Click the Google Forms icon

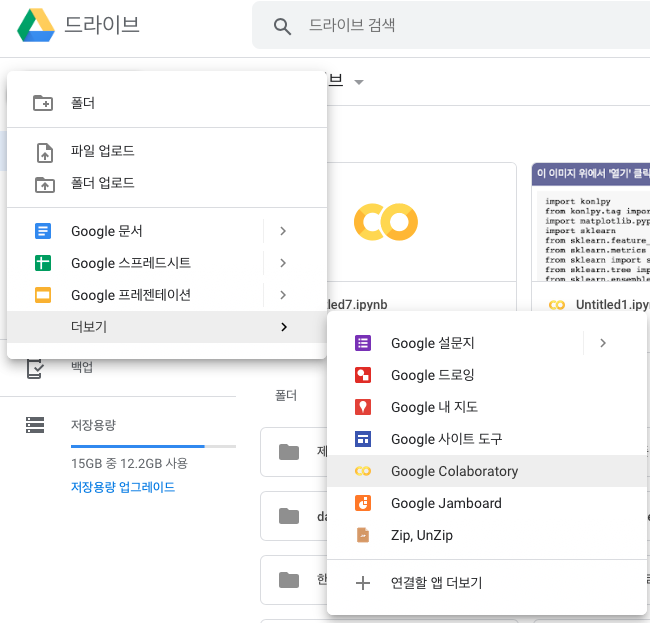(363, 343)
